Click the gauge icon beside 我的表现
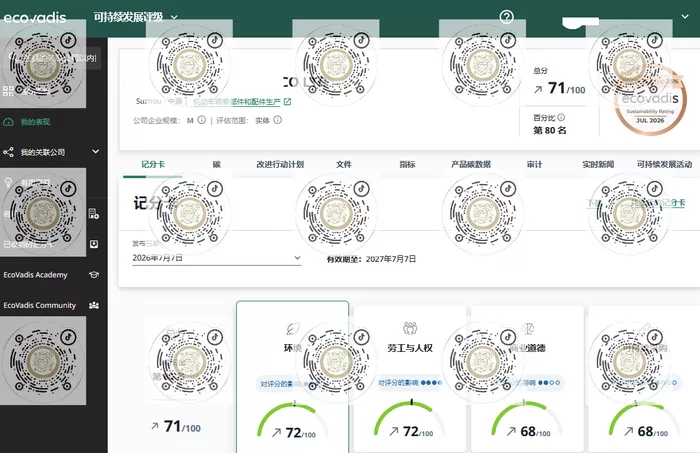 click(x=8, y=122)
